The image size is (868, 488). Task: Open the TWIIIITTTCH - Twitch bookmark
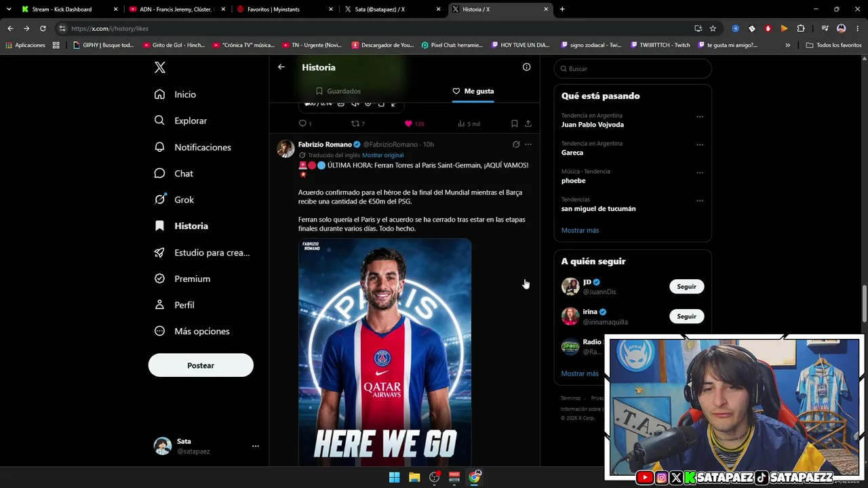[659, 45]
